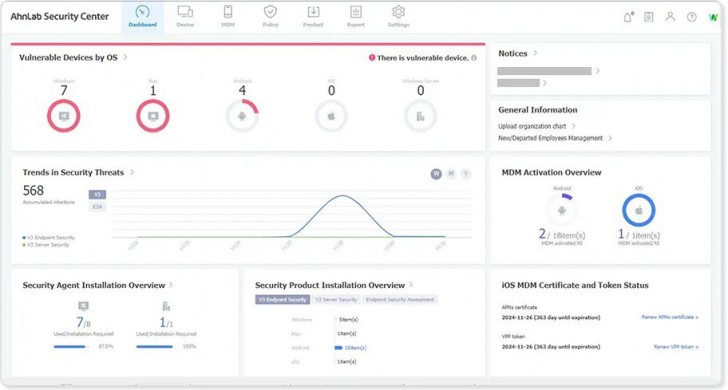The image size is (728, 390).
Task: Click the info icon beside vulnerable device warning
Action: click(474, 58)
